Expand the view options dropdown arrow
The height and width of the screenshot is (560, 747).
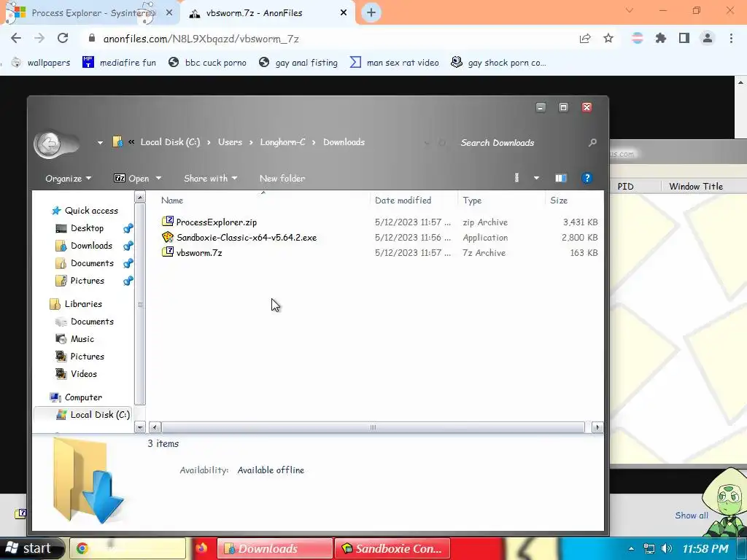click(x=536, y=178)
